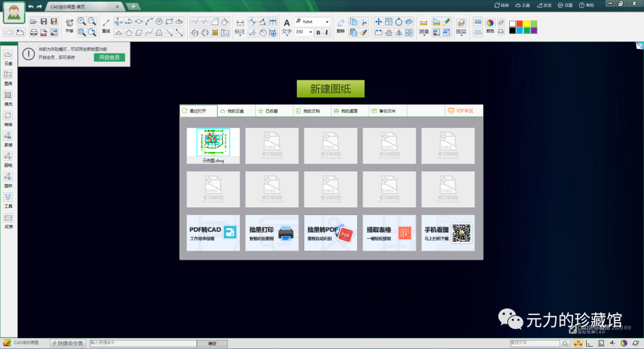This screenshot has height=349, width=644.
Task: Open Feedback (反馈) envelope in left sidebar
Action: click(8, 221)
